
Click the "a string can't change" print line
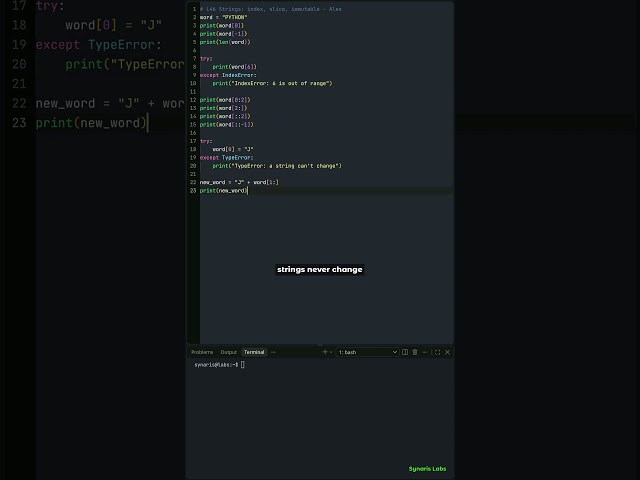(277, 166)
